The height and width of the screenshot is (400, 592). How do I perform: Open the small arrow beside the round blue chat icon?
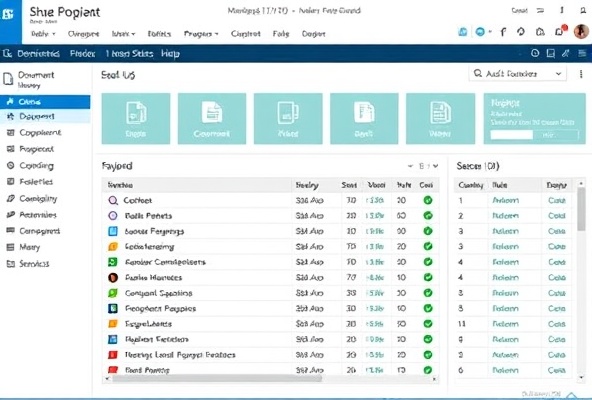[x=490, y=32]
